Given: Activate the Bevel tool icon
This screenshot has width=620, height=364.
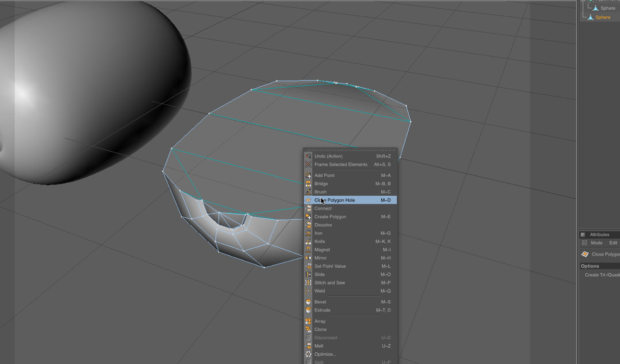Looking at the screenshot, I should [x=308, y=302].
